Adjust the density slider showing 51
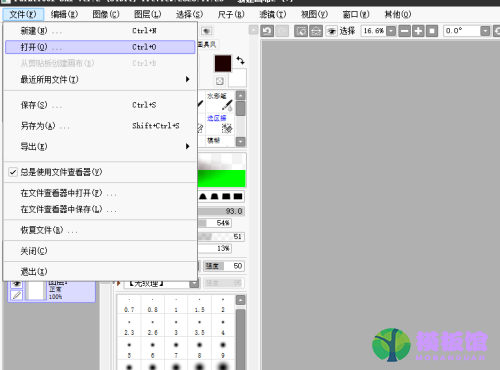Image resolution: width=500 pixels, height=370 pixels. 221,237
